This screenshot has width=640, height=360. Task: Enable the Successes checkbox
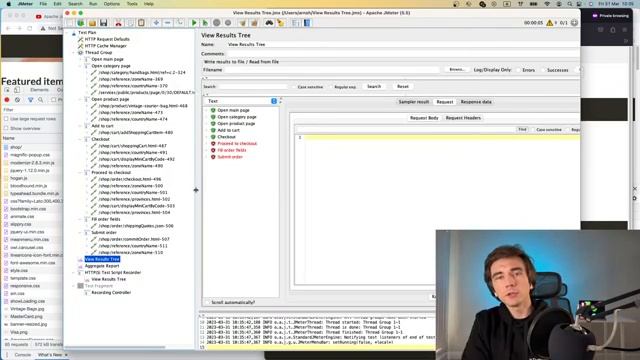(543, 70)
